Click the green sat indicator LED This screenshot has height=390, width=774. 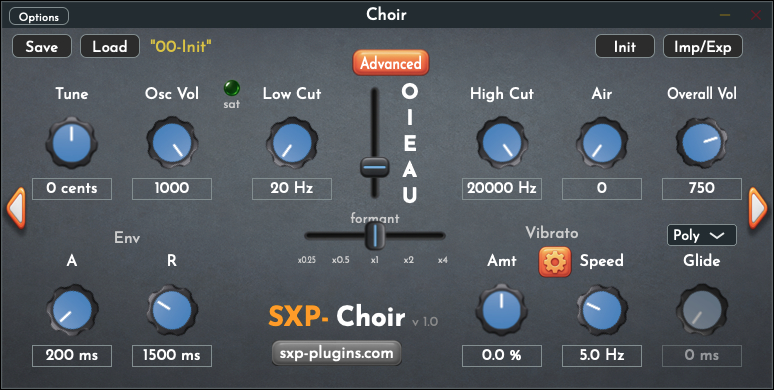[232, 88]
